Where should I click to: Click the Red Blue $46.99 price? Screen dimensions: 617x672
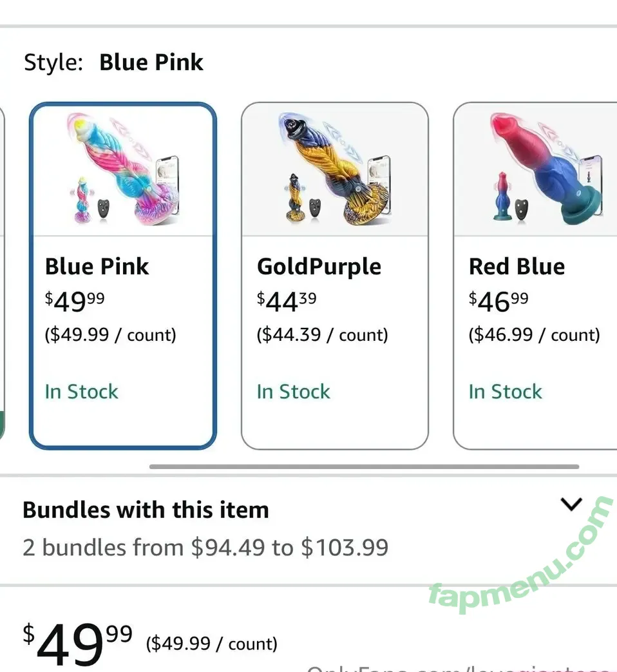pos(498,301)
